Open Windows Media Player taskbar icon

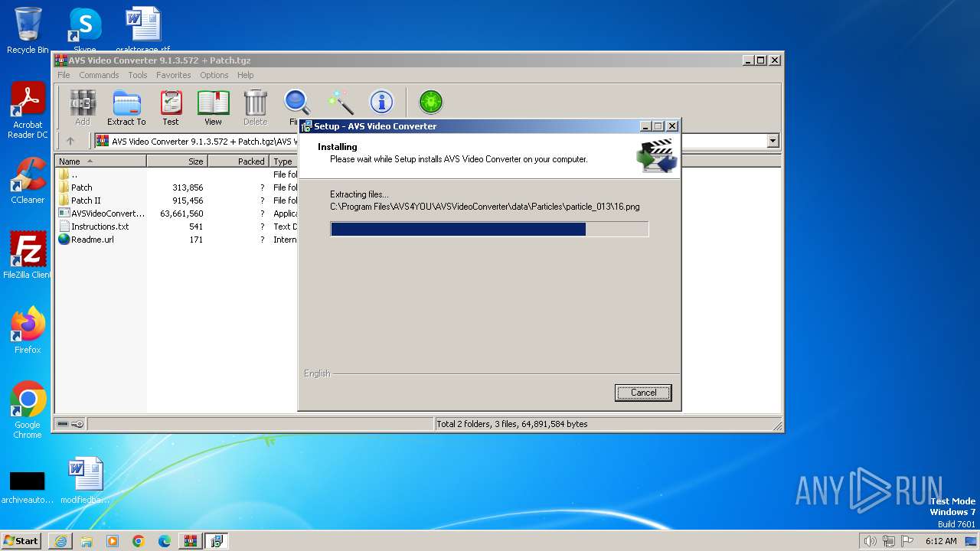(x=113, y=541)
